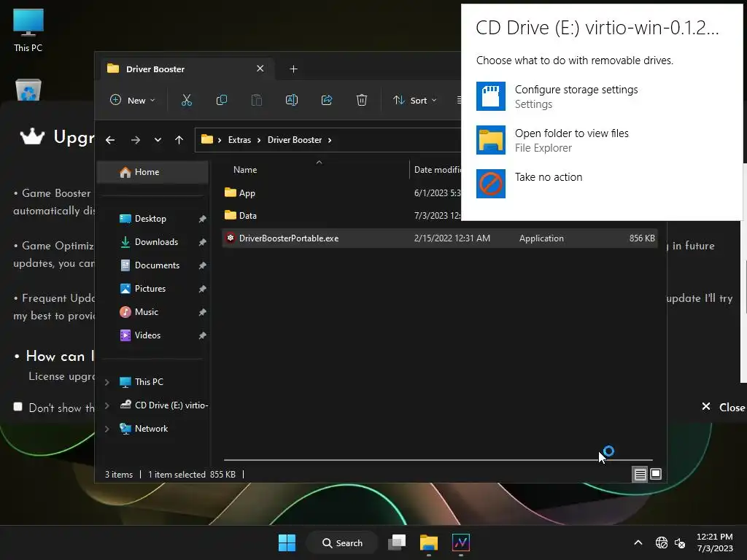Click the Rename icon in toolbar
This screenshot has width=747, height=560.
click(292, 100)
